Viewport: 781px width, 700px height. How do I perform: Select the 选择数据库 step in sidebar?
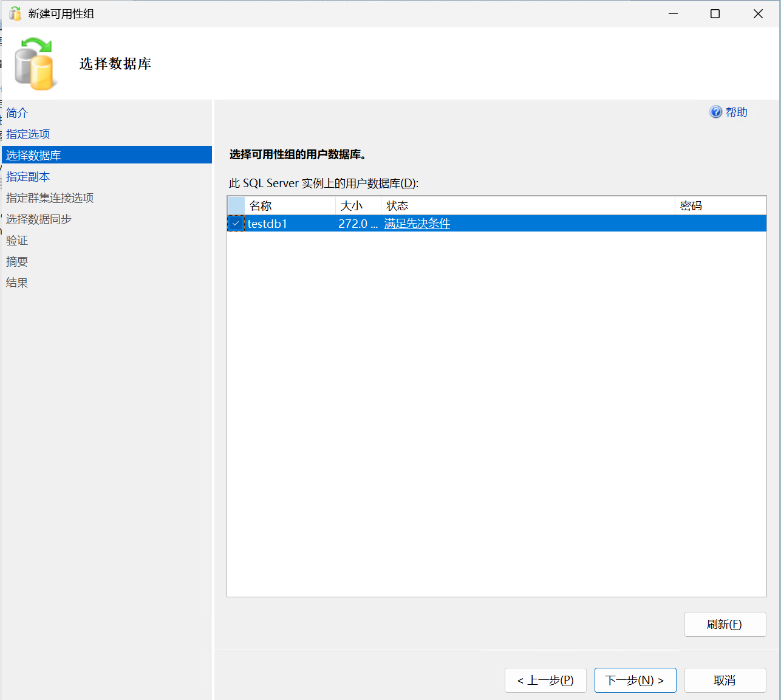click(33, 156)
